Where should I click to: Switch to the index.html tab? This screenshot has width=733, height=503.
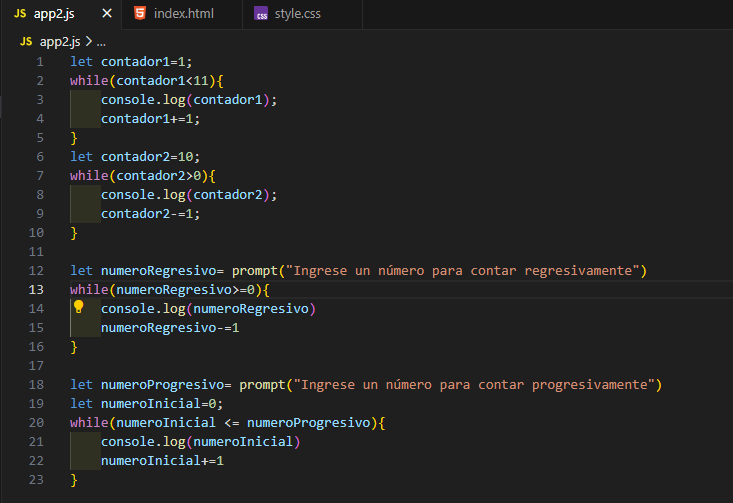(x=182, y=14)
